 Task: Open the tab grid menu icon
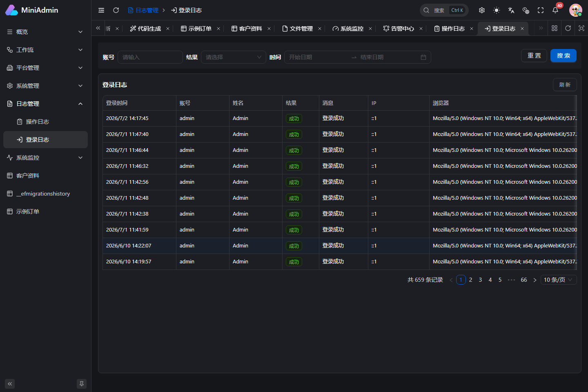point(555,28)
